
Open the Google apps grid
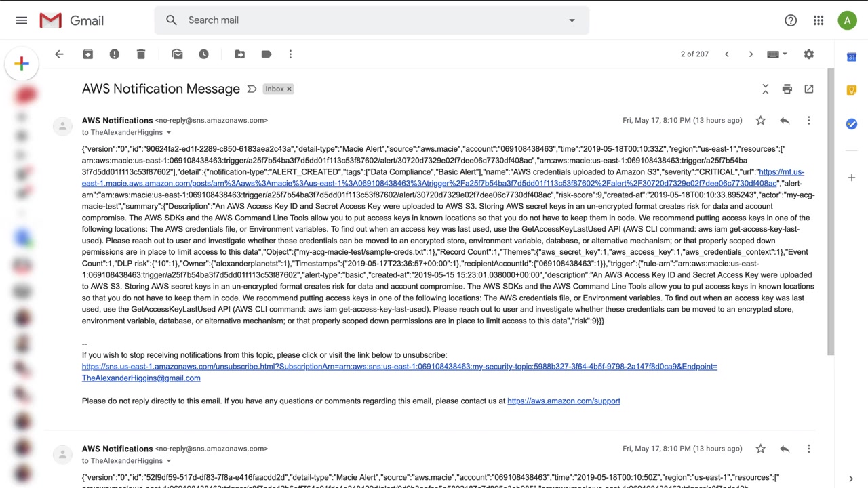(818, 20)
